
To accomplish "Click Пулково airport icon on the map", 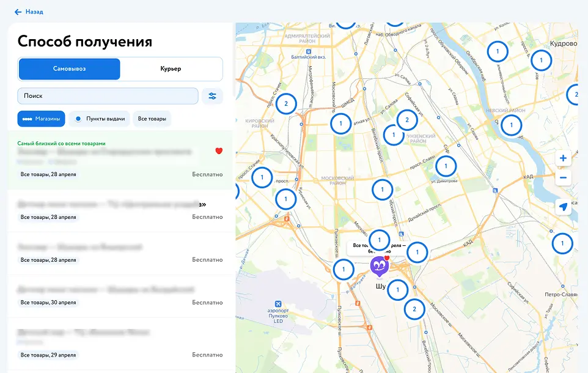I will [279, 304].
